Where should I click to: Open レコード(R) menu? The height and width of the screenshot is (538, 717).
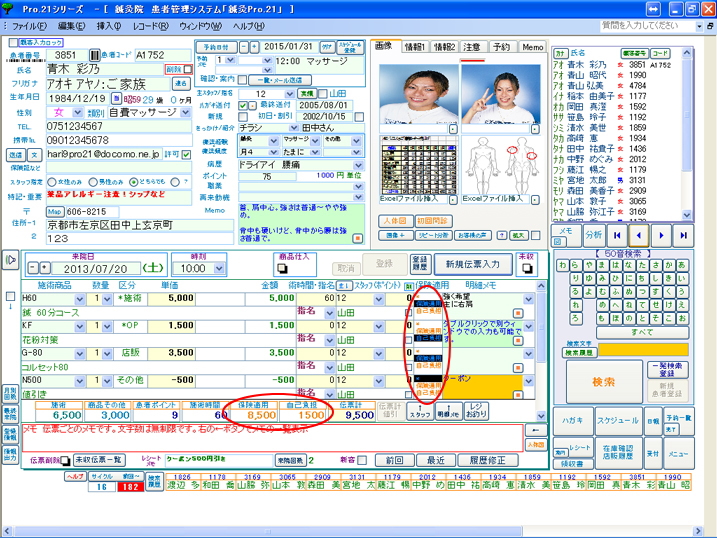tap(150, 26)
